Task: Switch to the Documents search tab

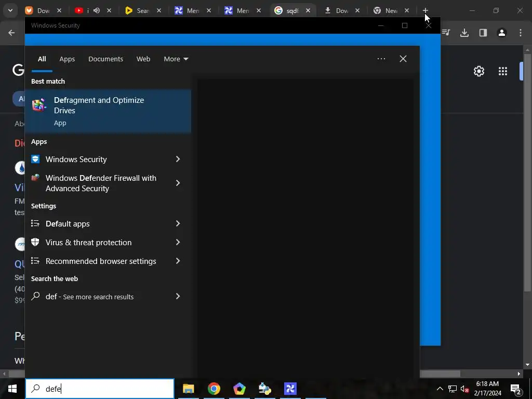Action: pos(105,59)
